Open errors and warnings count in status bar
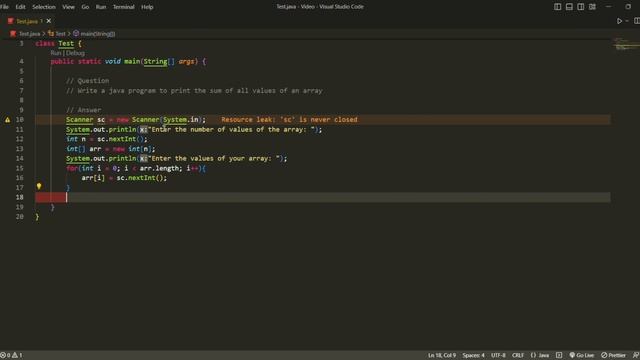The image size is (640, 360). click(x=11, y=355)
